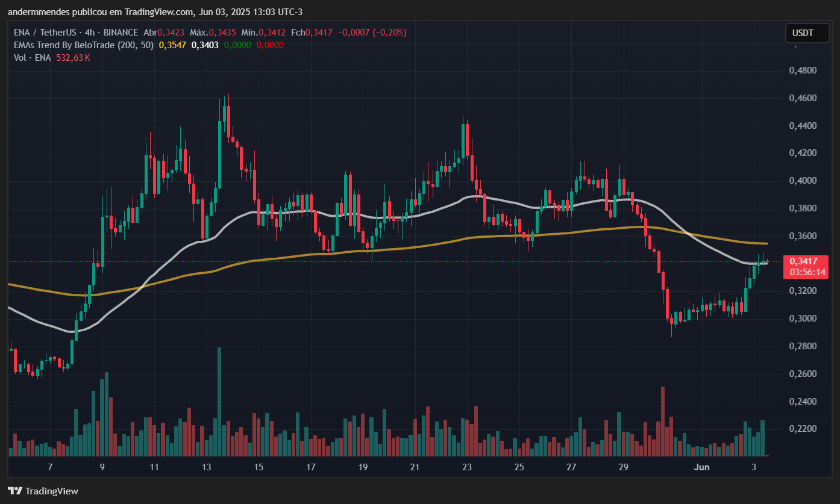Click the date label 19 on time axis
Screen dimensions: 840x504
coord(363,467)
